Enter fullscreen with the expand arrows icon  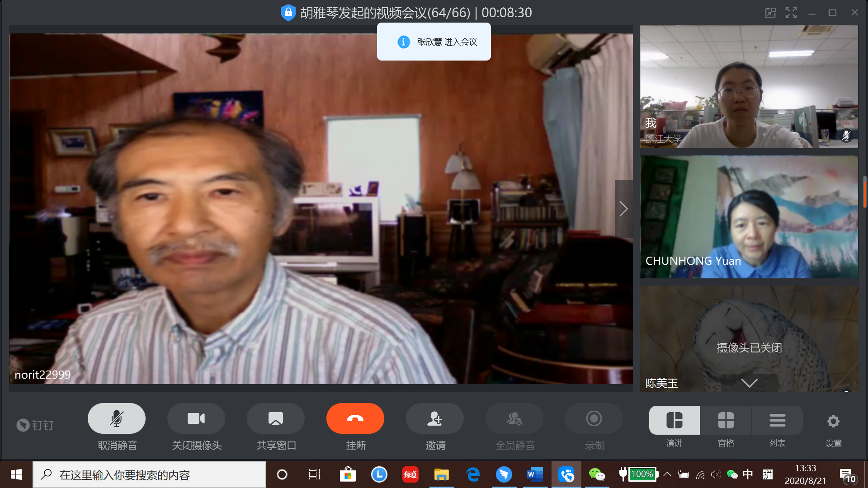pyautogui.click(x=791, y=13)
